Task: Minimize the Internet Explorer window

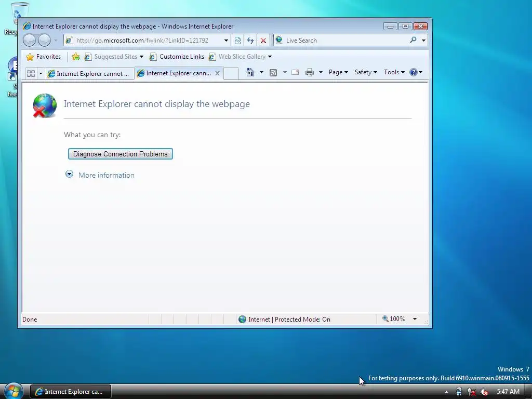Action: point(391,26)
